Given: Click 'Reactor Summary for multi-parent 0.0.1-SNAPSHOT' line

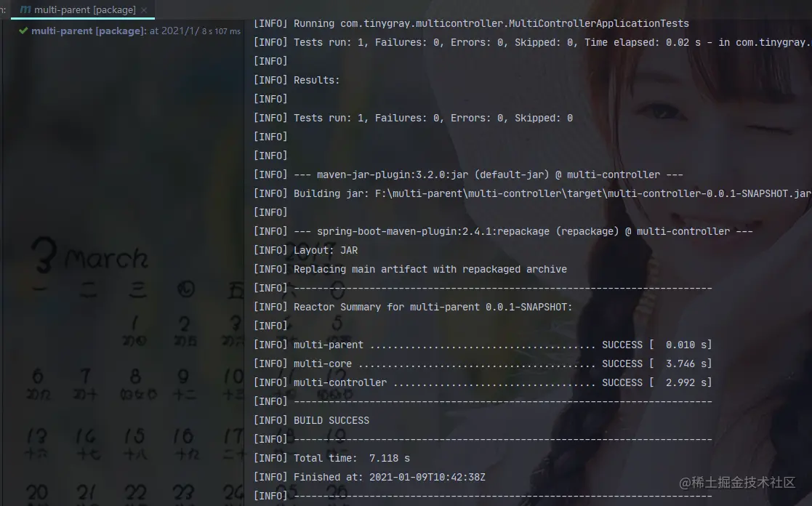Looking at the screenshot, I should pyautogui.click(x=413, y=307).
